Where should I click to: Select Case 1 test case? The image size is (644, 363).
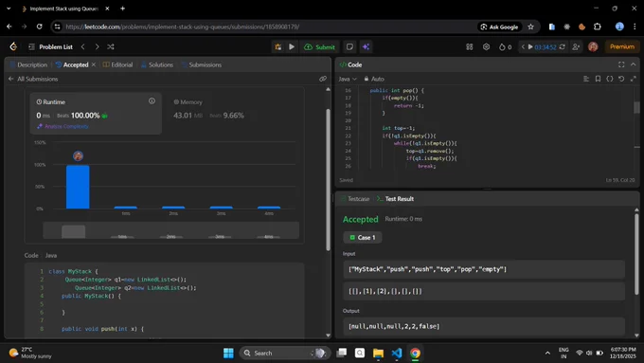363,237
